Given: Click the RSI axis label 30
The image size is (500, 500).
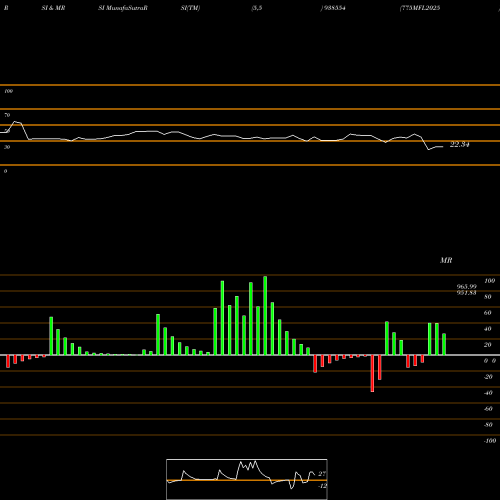Looking at the screenshot, I should 7,147.
